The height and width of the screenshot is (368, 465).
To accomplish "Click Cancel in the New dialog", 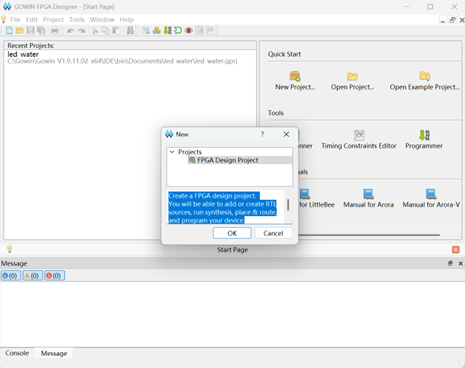I will click(273, 233).
